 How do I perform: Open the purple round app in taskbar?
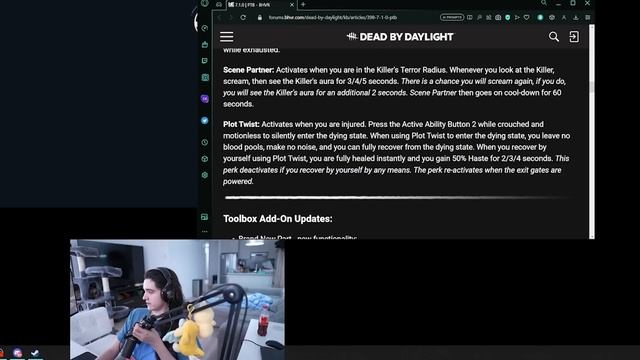[x=18, y=353]
